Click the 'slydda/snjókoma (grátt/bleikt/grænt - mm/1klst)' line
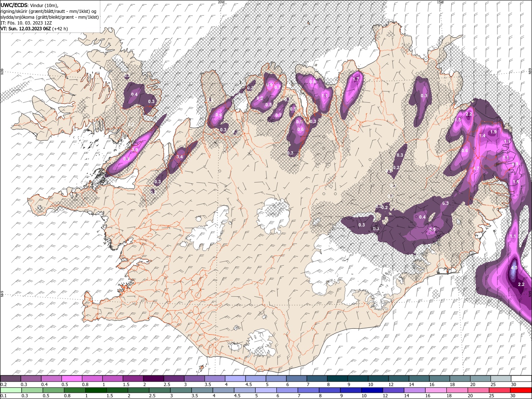 [49, 17]
